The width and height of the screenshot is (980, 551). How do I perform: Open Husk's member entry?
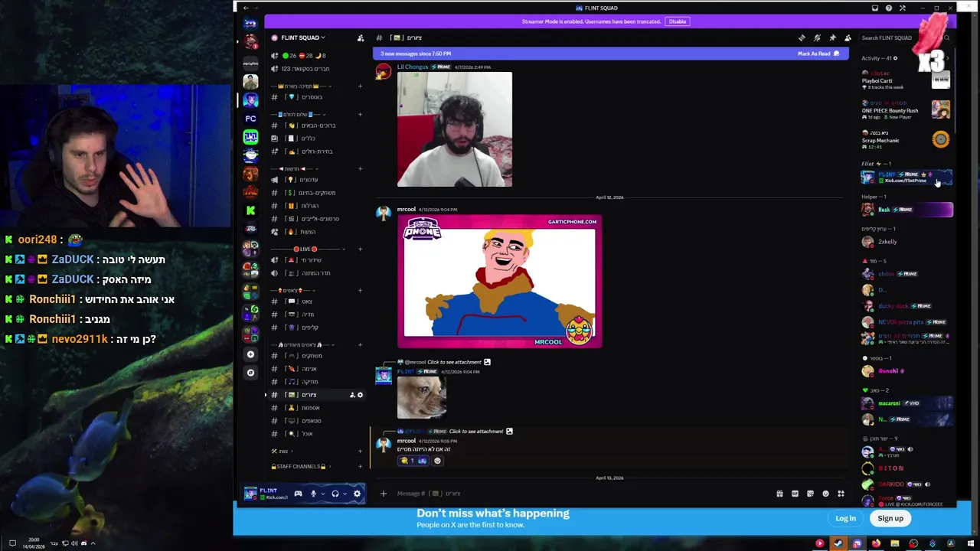pyautogui.click(x=906, y=210)
